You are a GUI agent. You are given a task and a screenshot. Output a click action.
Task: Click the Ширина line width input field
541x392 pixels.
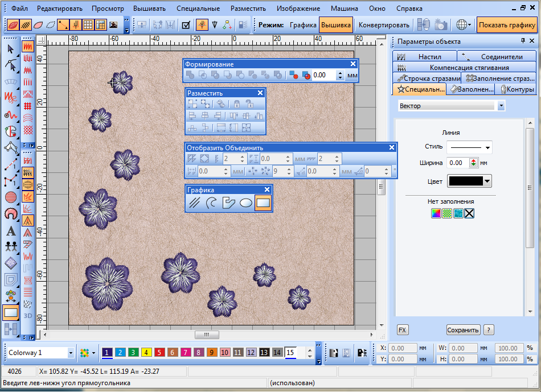[x=457, y=163]
